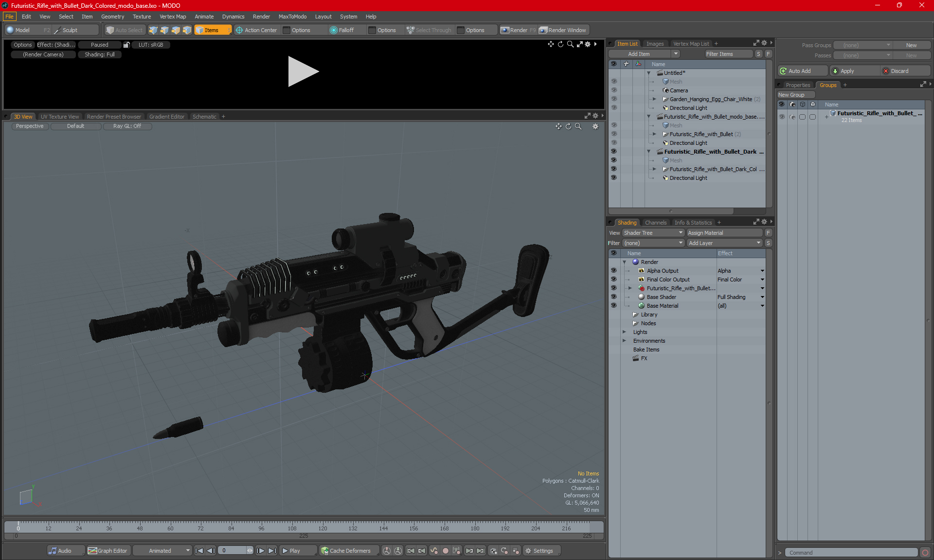The width and height of the screenshot is (934, 560).
Task: Open 3D viewport settings gear
Action: (595, 126)
